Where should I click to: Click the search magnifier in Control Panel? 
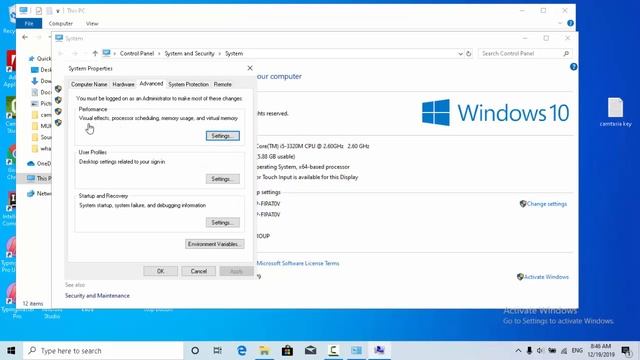tap(566, 53)
